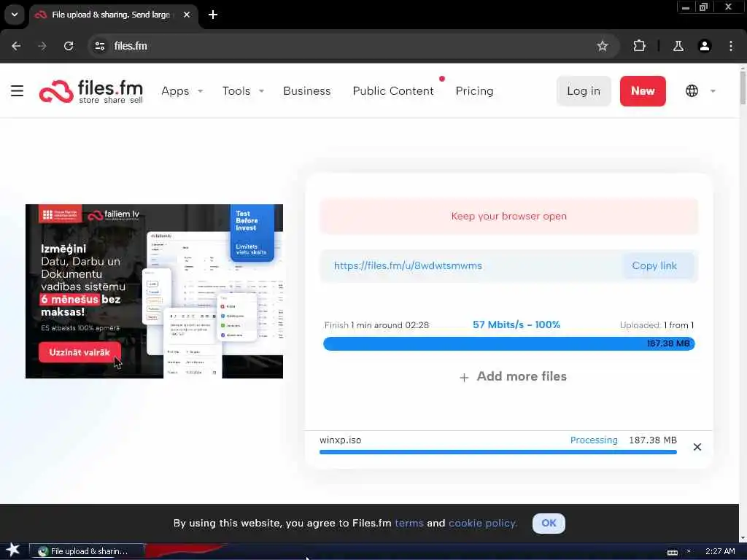
Task: Click the 2:27 AM taskbar clock
Action: [x=720, y=551]
